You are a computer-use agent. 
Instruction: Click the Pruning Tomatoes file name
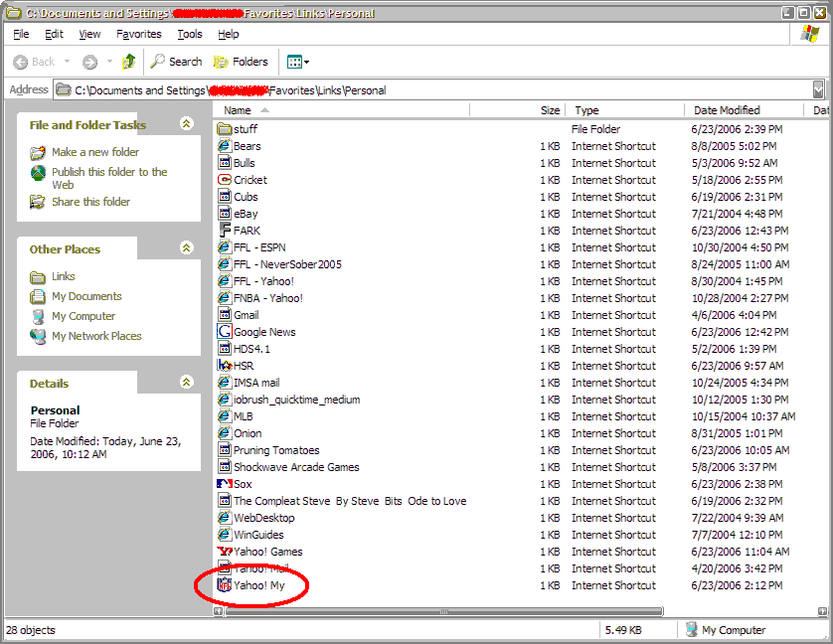276,450
